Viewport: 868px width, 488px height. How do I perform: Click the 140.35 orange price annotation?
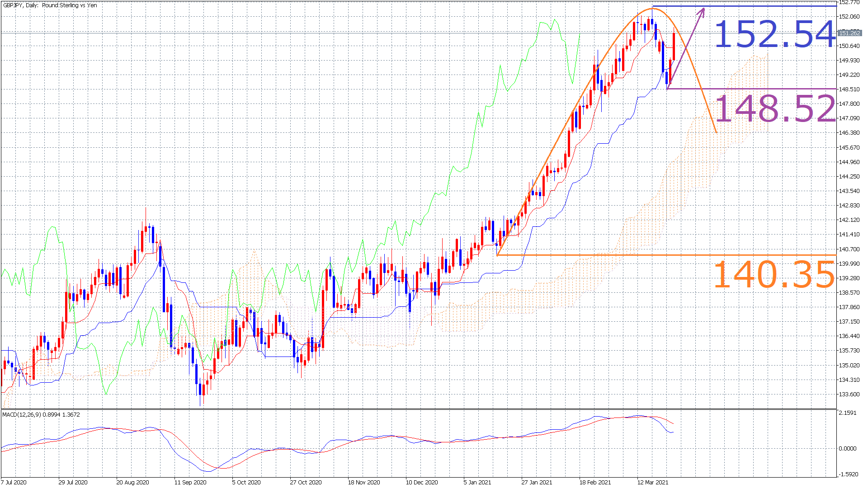click(x=774, y=275)
